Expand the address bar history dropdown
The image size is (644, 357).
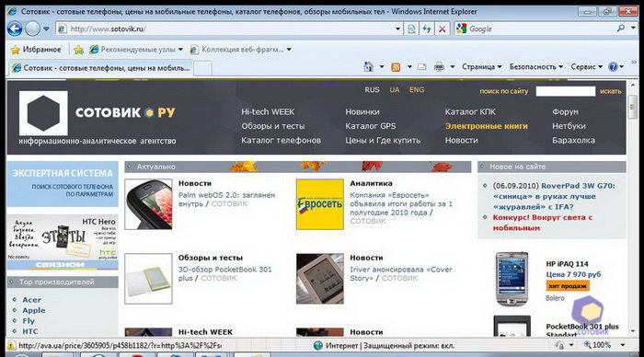(x=397, y=29)
